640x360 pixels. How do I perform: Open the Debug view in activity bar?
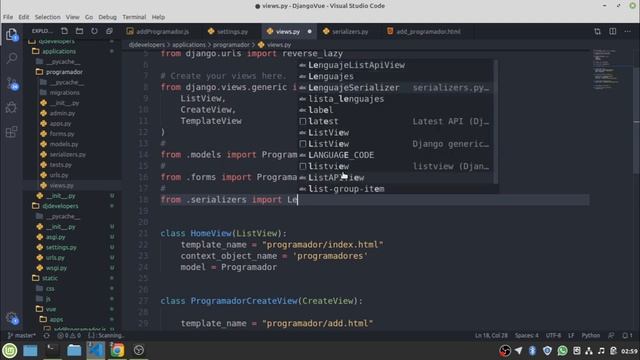tap(11, 107)
